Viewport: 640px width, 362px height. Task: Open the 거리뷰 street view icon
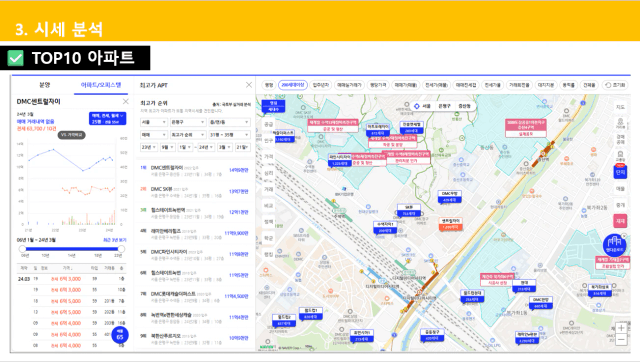point(620,124)
